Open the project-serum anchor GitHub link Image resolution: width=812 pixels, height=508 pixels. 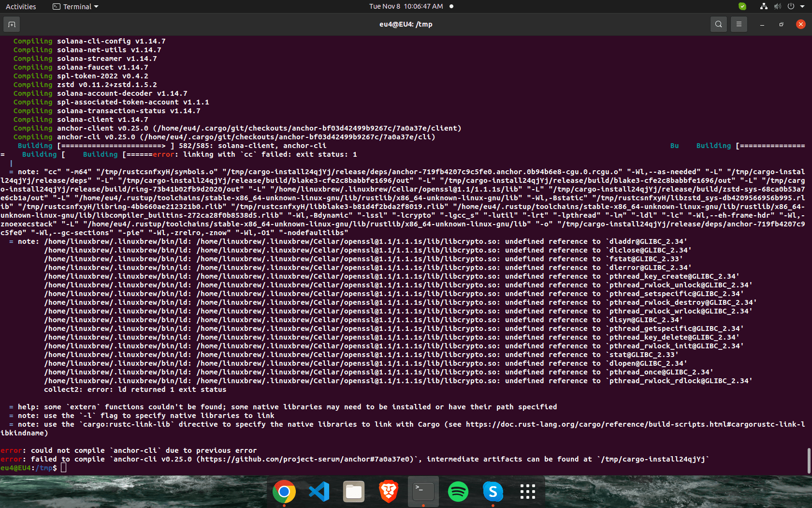(304, 459)
